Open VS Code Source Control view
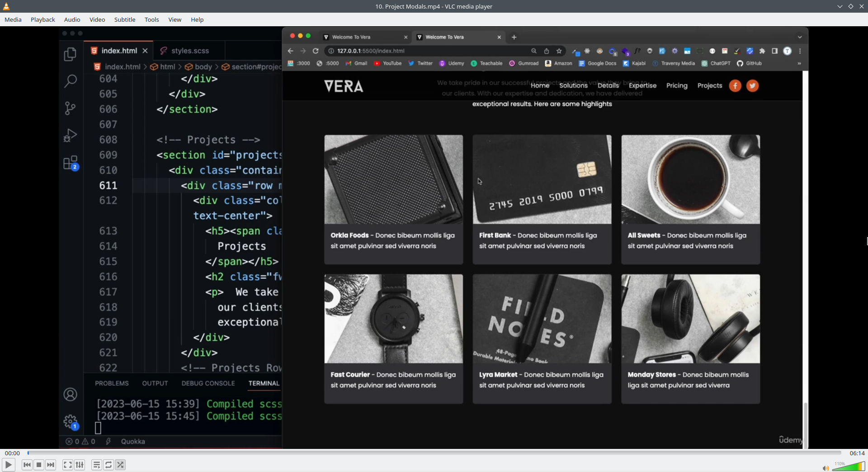 click(70, 108)
